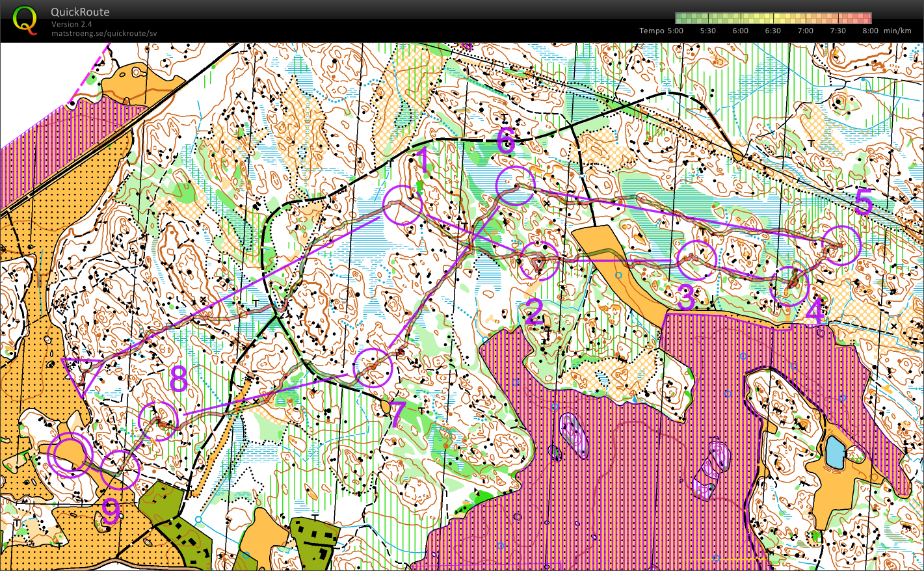
Task: Click the purple number 2 control label
Action: click(x=534, y=312)
